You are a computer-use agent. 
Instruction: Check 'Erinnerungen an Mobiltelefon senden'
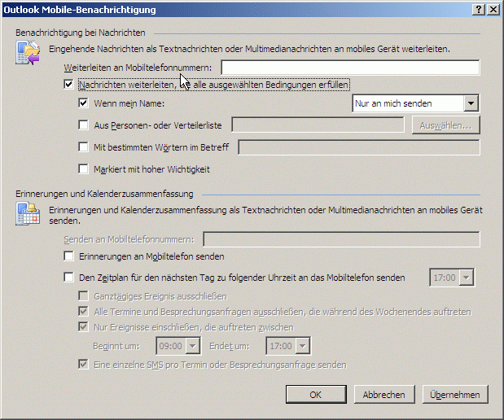[x=68, y=256]
